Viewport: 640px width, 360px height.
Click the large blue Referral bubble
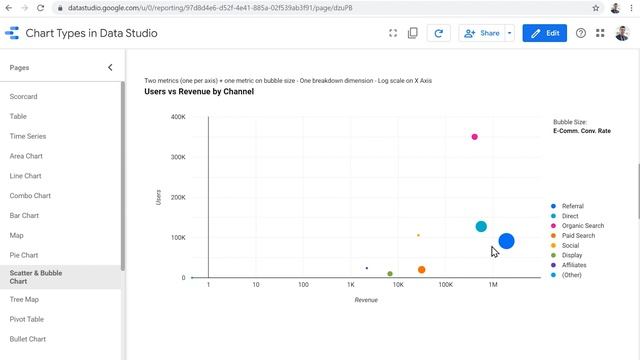(507, 241)
